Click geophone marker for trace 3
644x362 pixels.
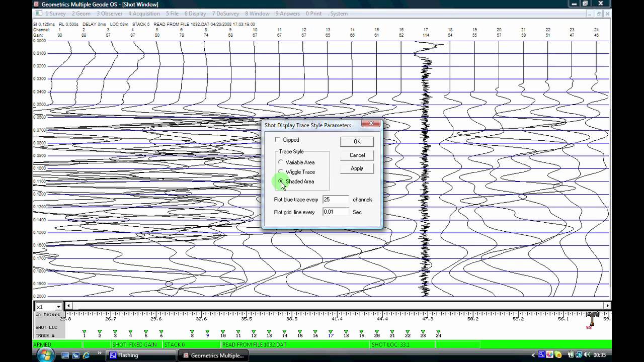click(115, 332)
